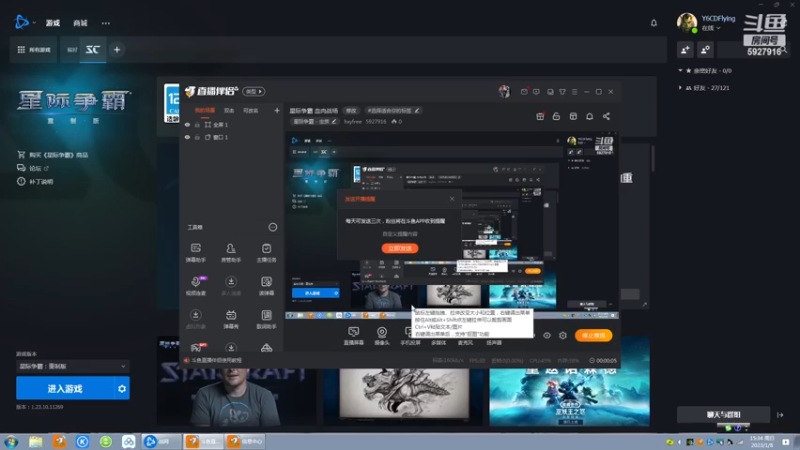Open the 弹幕助手 tool

pos(195,253)
